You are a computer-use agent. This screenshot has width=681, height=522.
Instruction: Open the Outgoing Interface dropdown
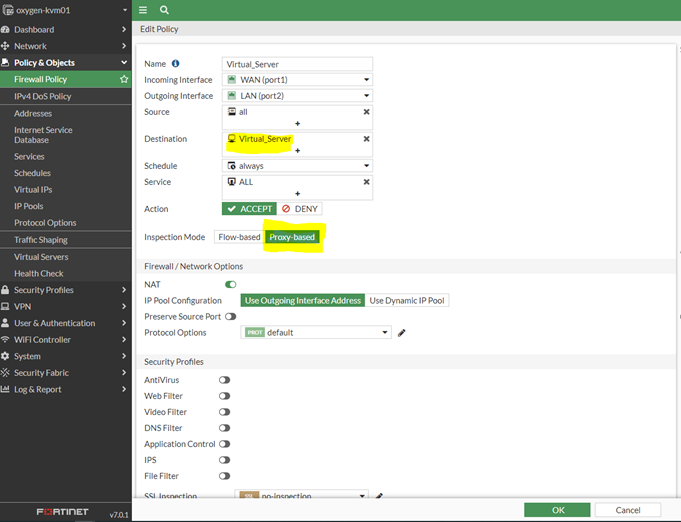pyautogui.click(x=297, y=96)
